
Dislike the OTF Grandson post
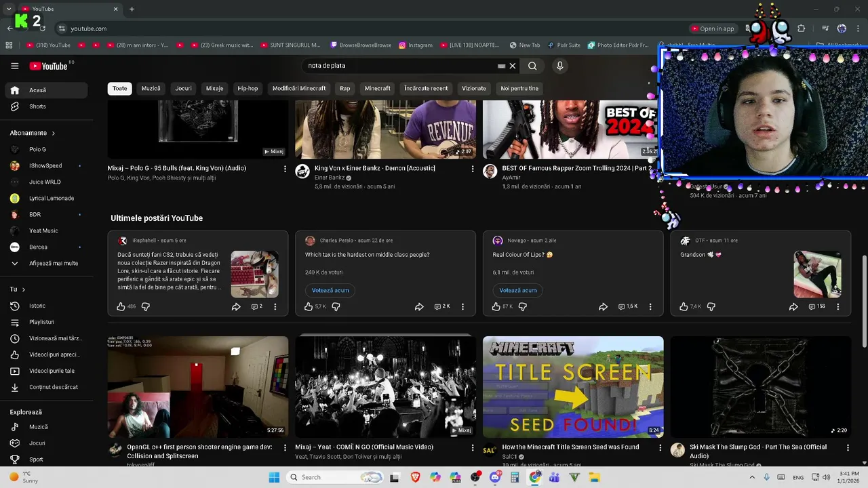711,306
